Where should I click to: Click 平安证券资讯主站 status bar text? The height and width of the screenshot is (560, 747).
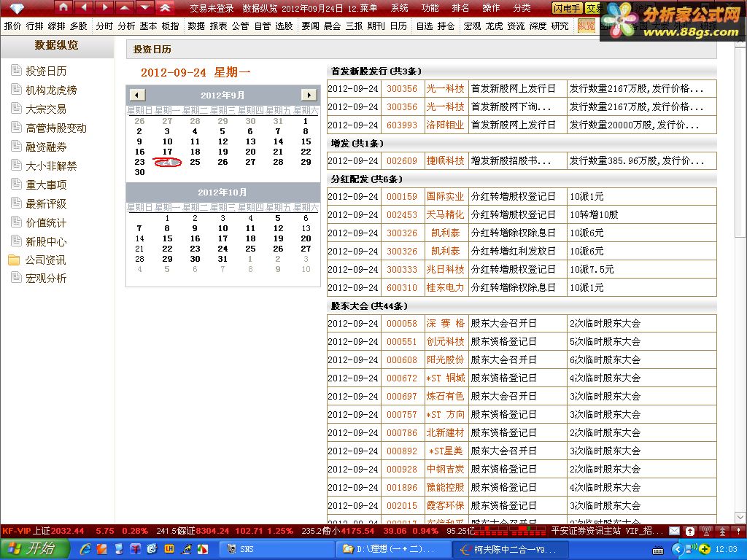point(587,531)
